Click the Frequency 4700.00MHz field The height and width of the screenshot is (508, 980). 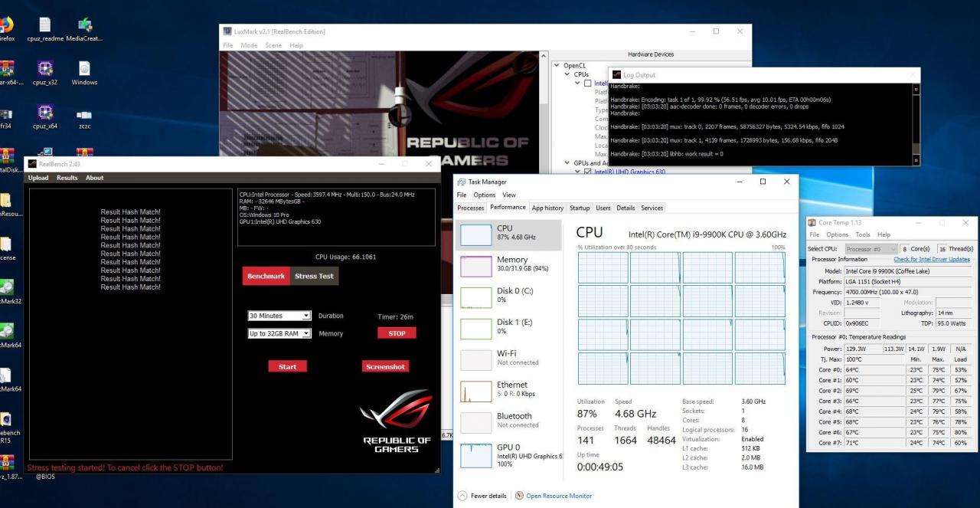pyautogui.click(x=907, y=292)
